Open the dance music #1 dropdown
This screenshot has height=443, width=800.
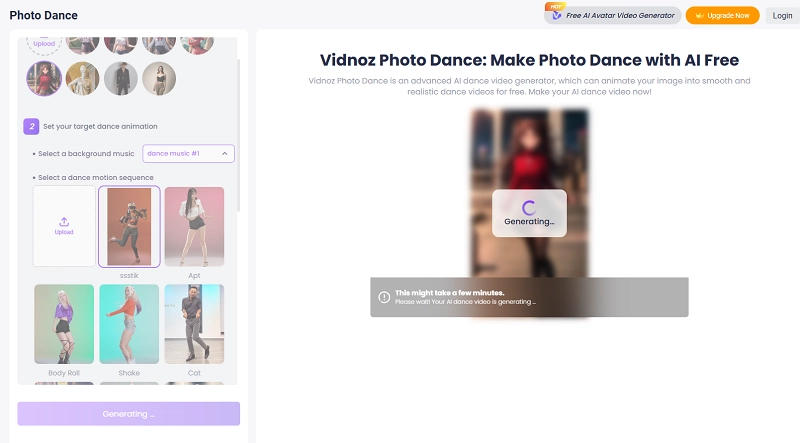coord(188,154)
